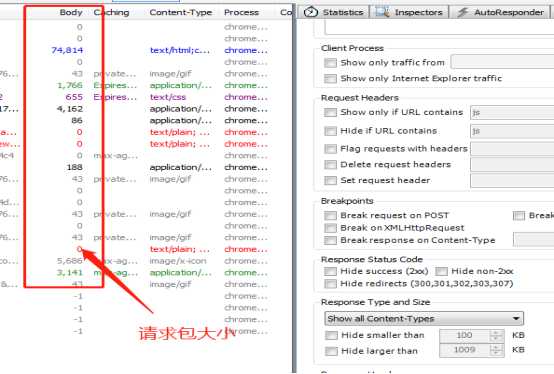Sort by the Process column header
Viewport: 554px width, 374px height.
pyautogui.click(x=241, y=12)
